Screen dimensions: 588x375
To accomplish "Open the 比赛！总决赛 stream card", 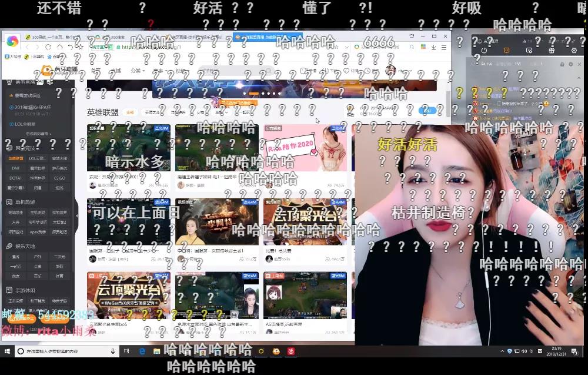I will tap(305, 231).
